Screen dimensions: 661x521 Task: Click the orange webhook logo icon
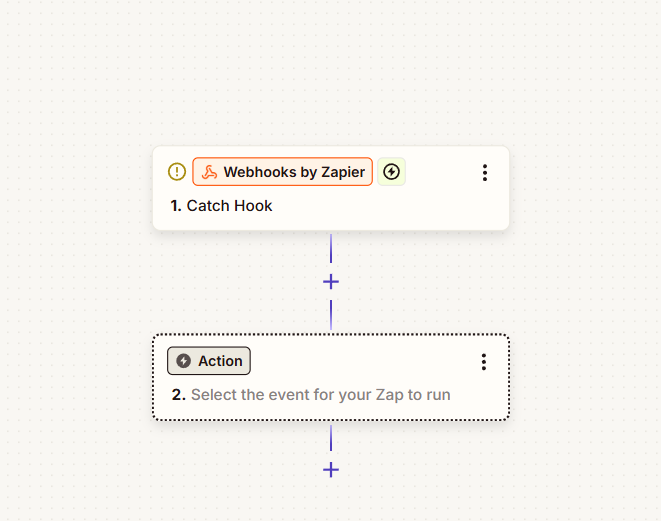(x=209, y=172)
